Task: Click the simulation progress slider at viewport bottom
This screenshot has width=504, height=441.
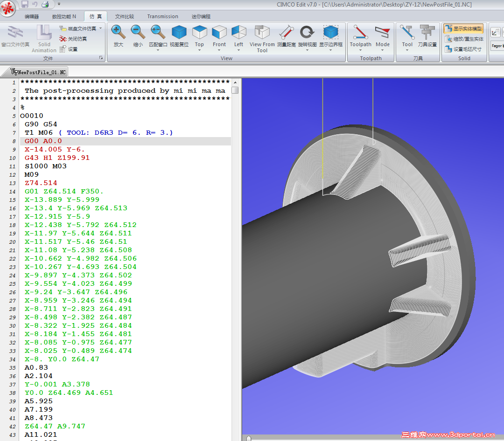Action: pos(249,438)
